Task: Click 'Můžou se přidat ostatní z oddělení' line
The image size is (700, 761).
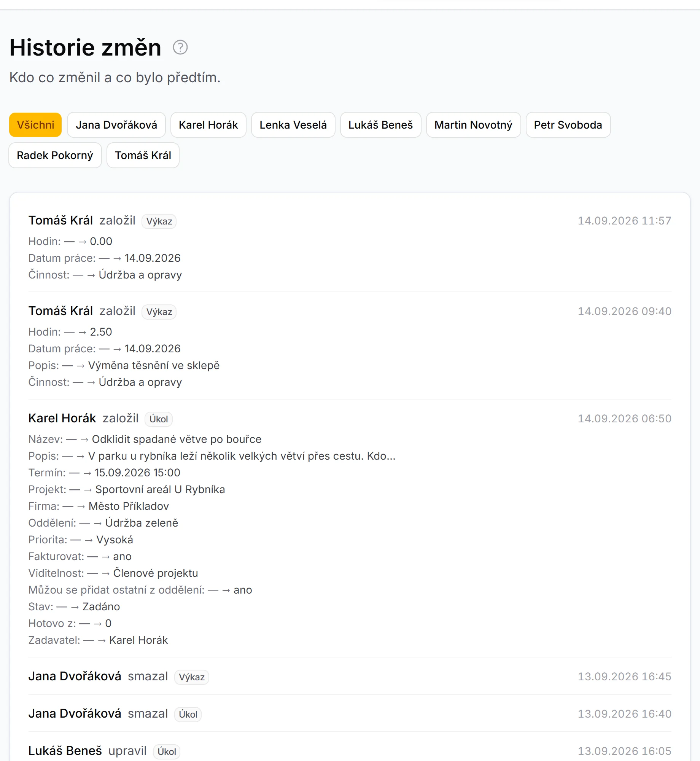Action: 140,590
